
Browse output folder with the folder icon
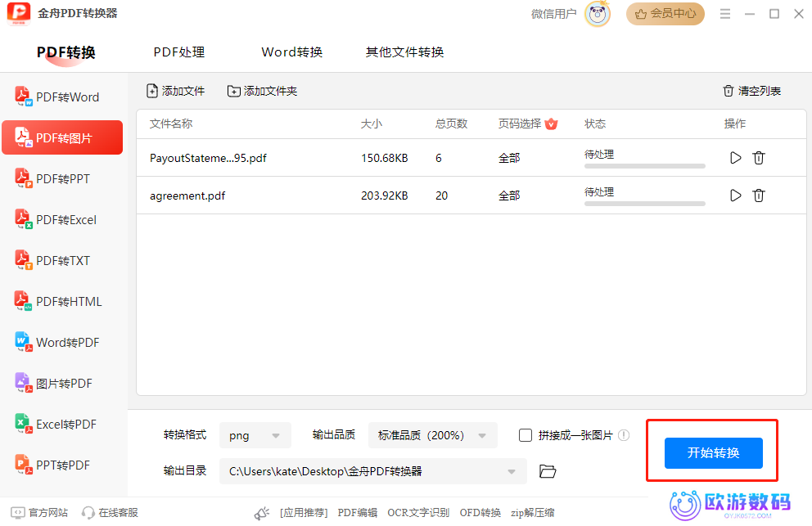(548, 471)
